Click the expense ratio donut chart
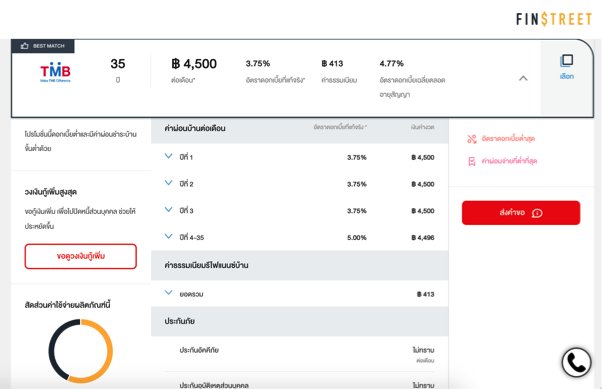Viewport: 602px width, 389px height. tap(81, 351)
